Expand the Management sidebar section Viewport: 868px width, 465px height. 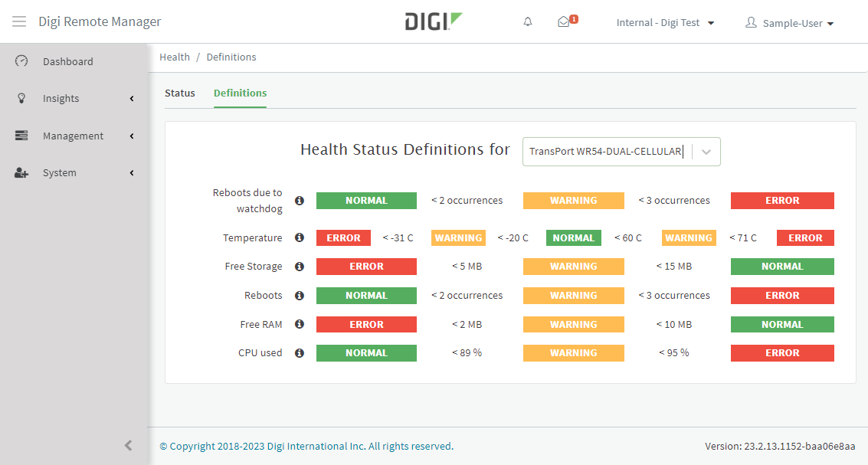(132, 136)
